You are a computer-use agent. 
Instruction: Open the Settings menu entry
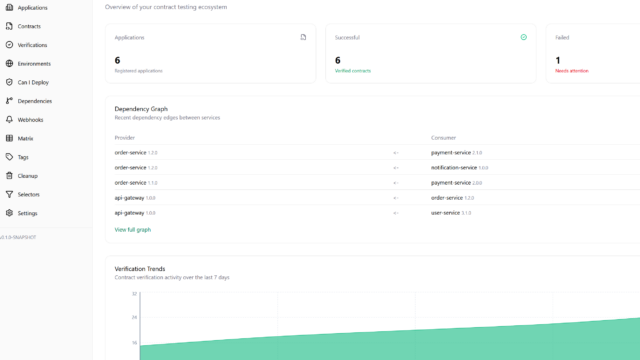pyautogui.click(x=27, y=213)
